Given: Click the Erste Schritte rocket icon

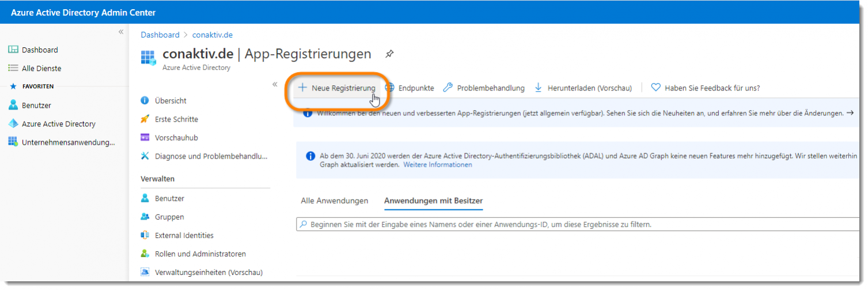Looking at the screenshot, I should click(x=145, y=119).
